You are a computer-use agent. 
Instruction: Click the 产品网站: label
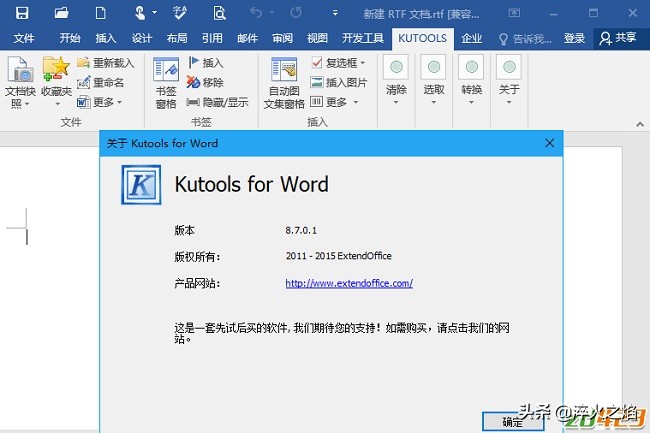click(197, 283)
